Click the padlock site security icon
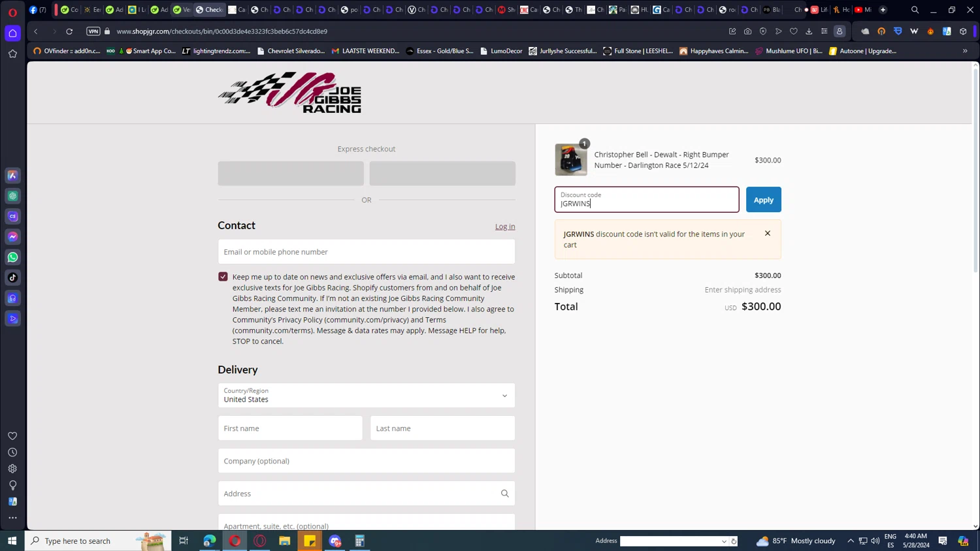The width and height of the screenshot is (980, 551). [x=107, y=31]
